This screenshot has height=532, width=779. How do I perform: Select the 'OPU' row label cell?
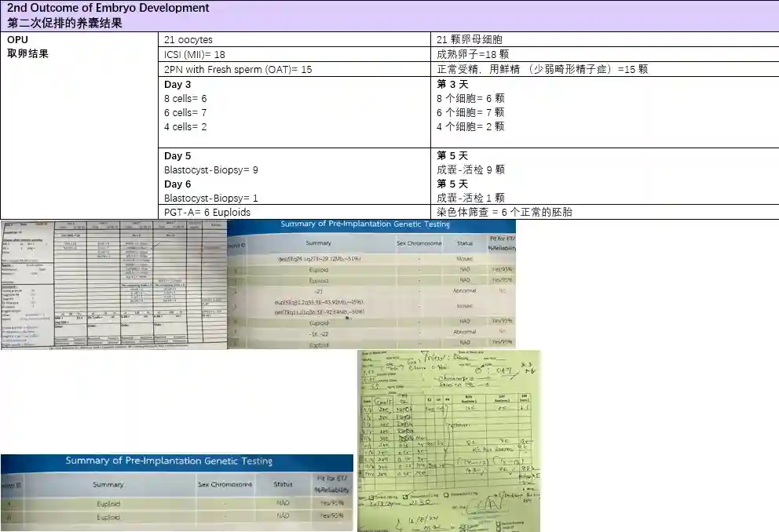[17, 39]
